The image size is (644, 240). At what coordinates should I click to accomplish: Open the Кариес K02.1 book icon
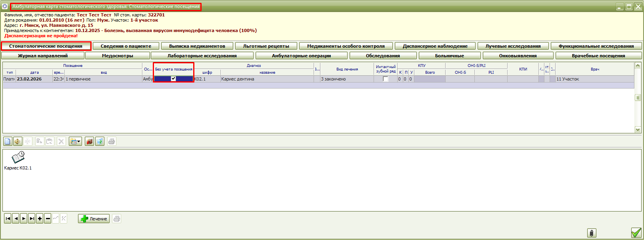coord(18,158)
